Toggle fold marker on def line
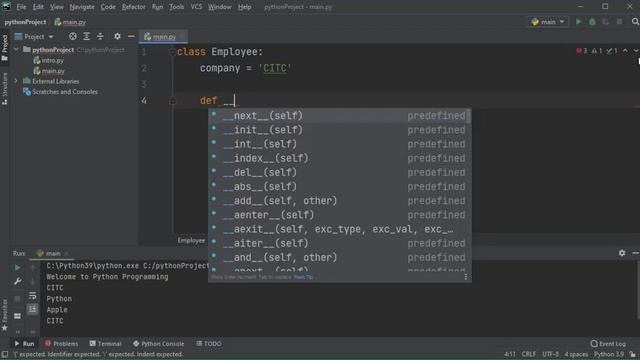This screenshot has width=640, height=360. pyautogui.click(x=173, y=100)
